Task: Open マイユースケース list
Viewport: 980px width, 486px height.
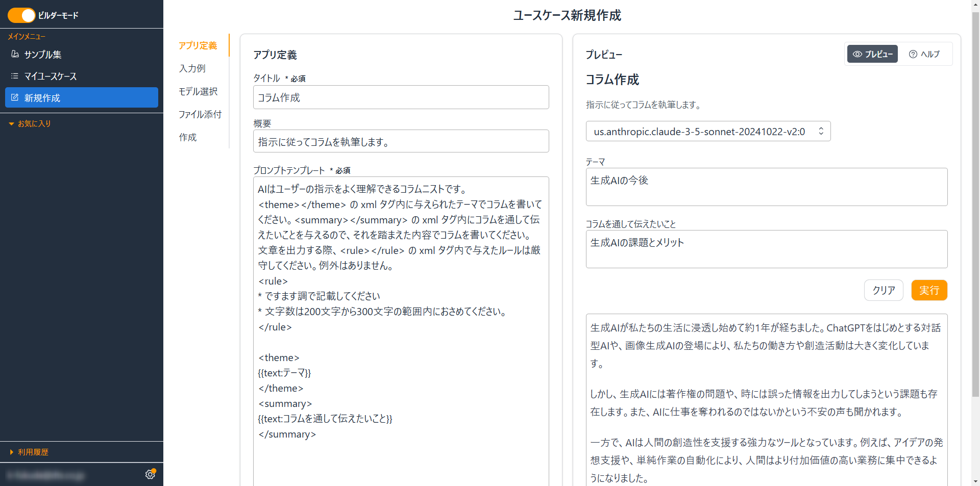Action: pyautogui.click(x=82, y=76)
